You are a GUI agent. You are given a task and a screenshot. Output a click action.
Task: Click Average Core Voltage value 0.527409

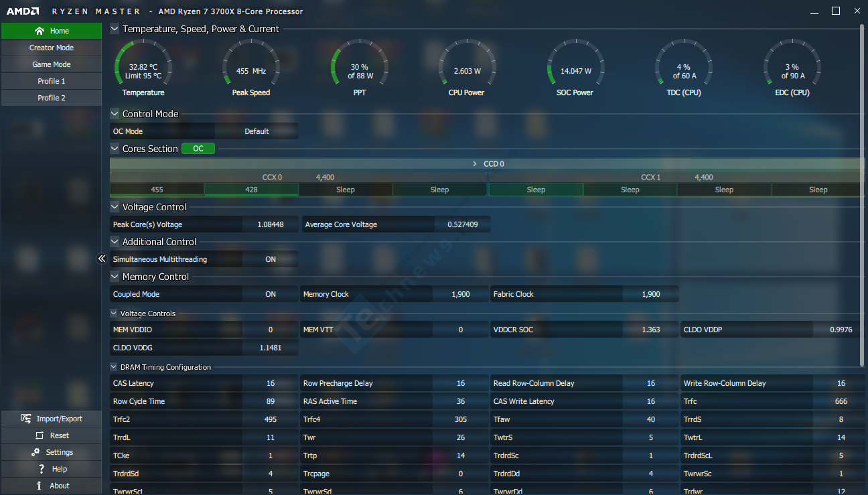click(463, 224)
